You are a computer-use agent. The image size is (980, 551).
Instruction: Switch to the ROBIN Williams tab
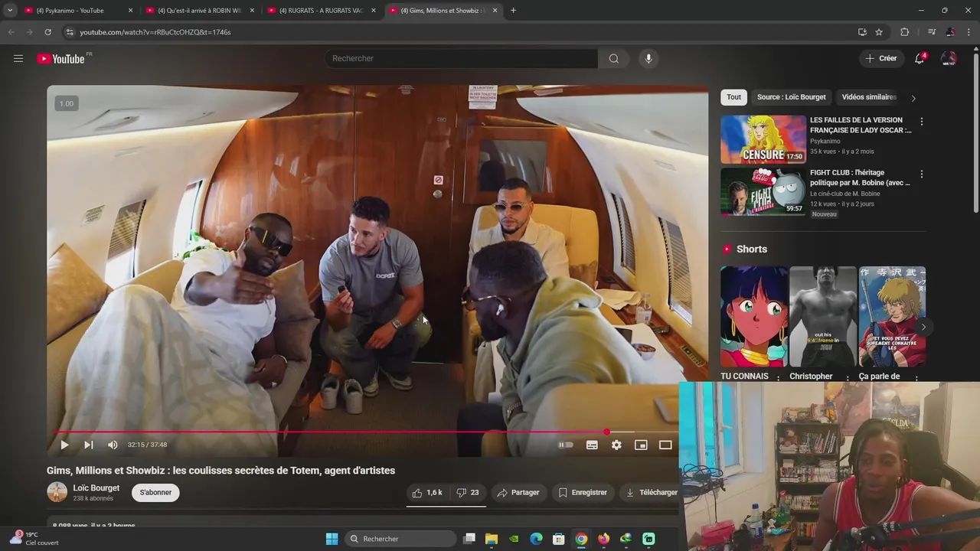(x=199, y=11)
